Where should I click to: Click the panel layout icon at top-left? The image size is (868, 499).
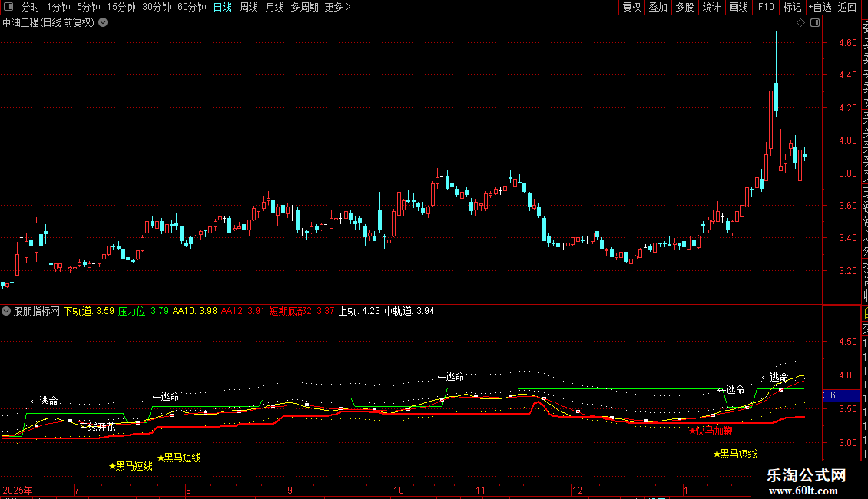[8, 7]
